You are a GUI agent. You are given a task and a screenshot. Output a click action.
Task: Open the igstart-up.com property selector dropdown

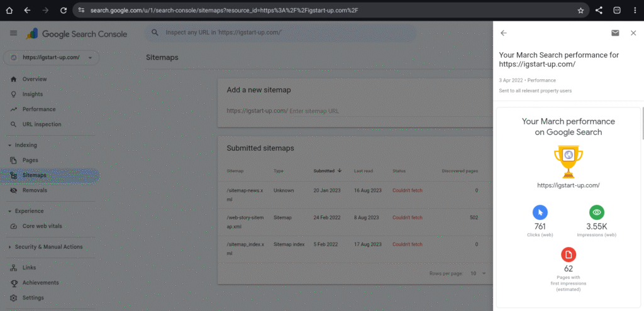coord(52,58)
